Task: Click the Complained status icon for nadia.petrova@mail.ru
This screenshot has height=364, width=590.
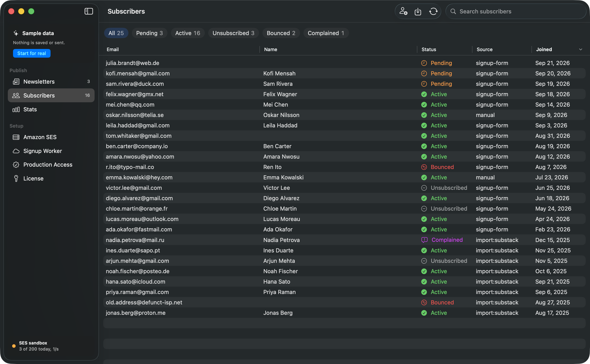Action: click(x=424, y=240)
